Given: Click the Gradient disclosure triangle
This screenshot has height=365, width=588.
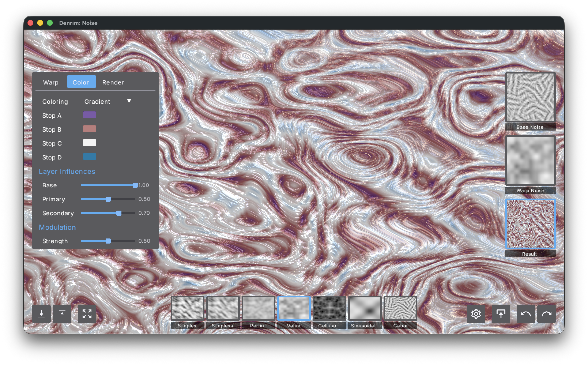Looking at the screenshot, I should [x=129, y=101].
